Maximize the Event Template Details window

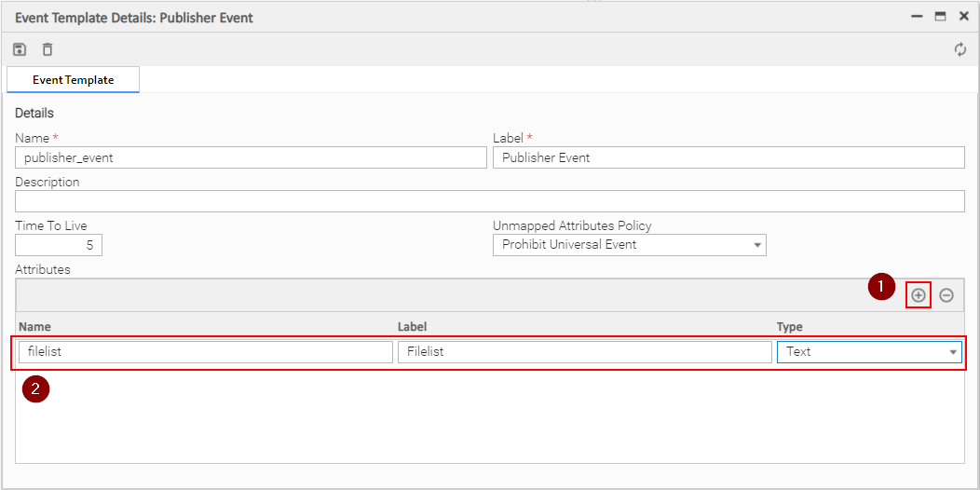coord(940,17)
